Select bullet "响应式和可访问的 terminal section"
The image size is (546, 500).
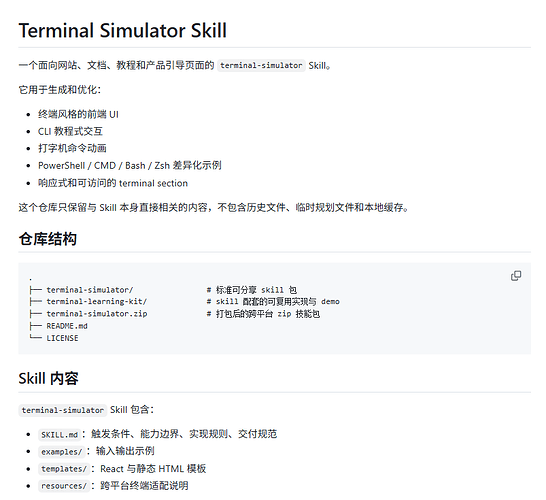pyautogui.click(x=113, y=183)
